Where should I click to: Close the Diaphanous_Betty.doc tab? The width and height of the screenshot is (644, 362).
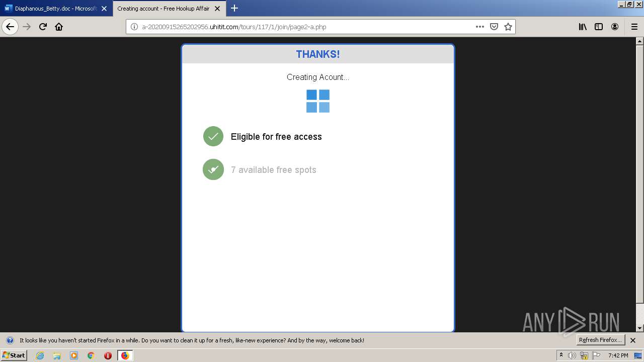104,9
